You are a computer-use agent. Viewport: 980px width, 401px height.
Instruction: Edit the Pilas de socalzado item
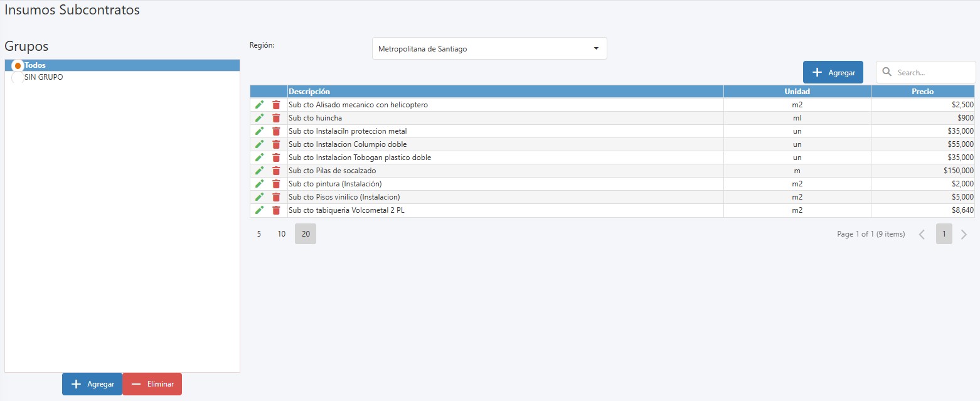259,171
